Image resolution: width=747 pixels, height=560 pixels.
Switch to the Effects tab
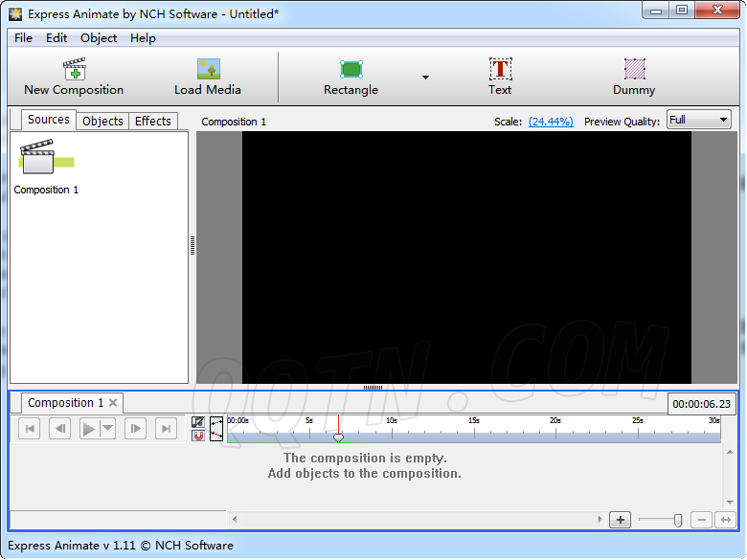153,121
